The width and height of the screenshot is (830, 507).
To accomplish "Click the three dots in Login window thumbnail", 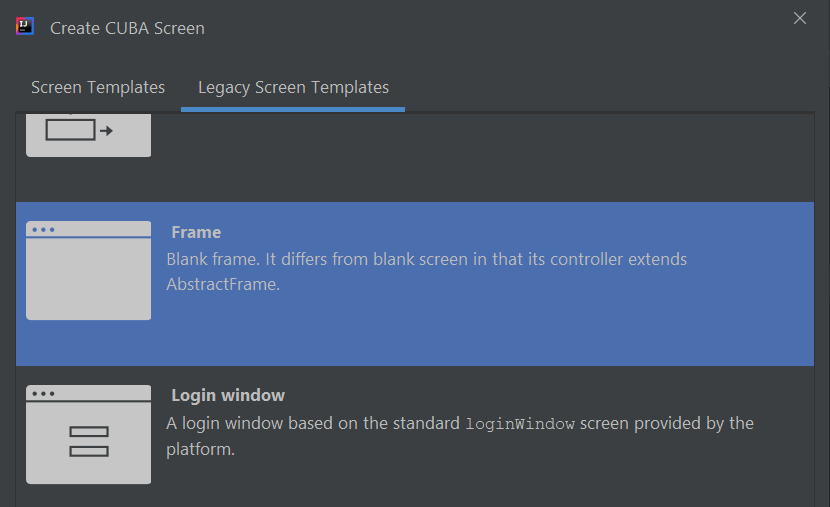I will 43,394.
